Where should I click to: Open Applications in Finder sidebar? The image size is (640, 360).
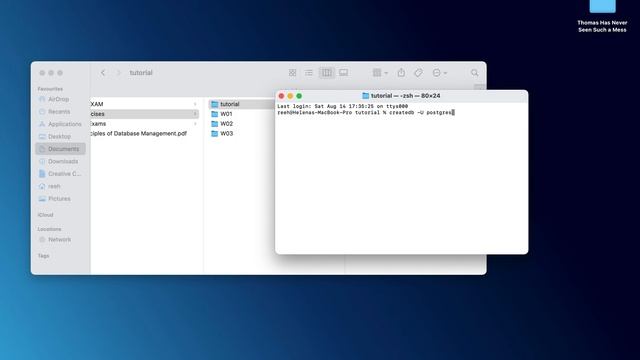click(60, 124)
